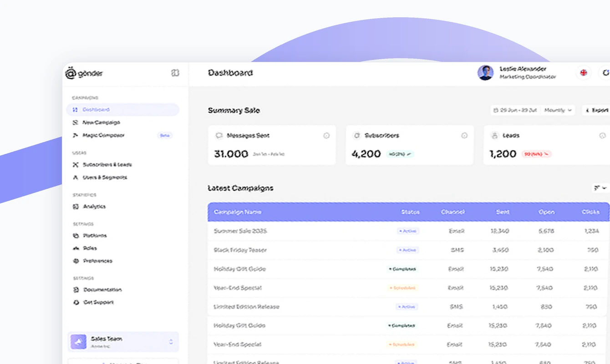Open the Latest Campaigns filter dropdown
This screenshot has width=610, height=364.
(600, 188)
